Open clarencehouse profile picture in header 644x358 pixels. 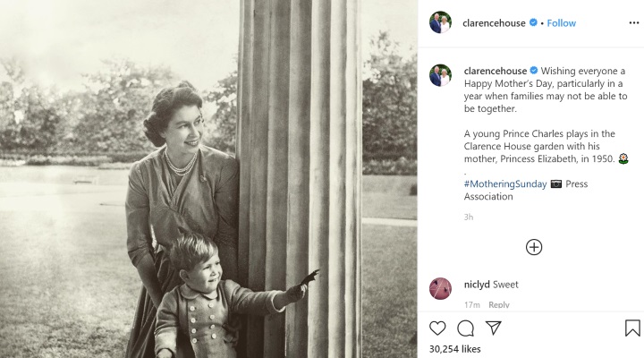coord(440,22)
